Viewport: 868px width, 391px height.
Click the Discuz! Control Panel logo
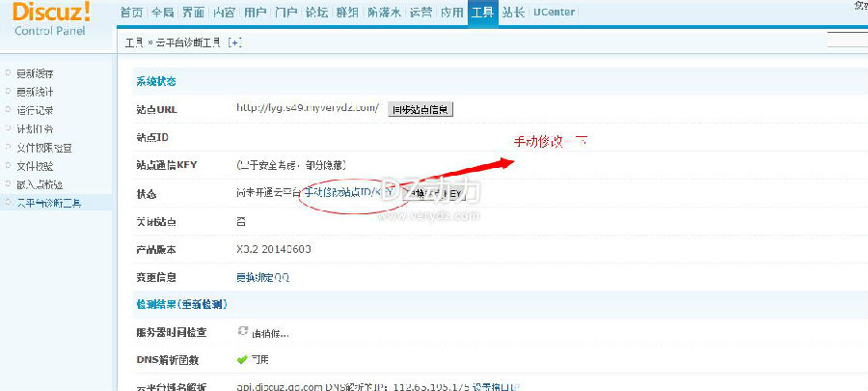pyautogui.click(x=51, y=17)
